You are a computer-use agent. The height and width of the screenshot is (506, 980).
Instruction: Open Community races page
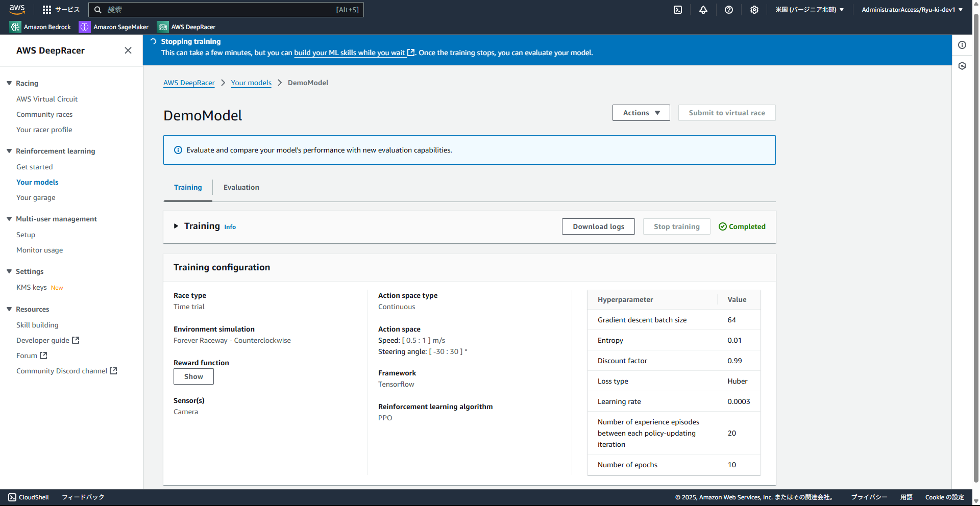coord(44,114)
